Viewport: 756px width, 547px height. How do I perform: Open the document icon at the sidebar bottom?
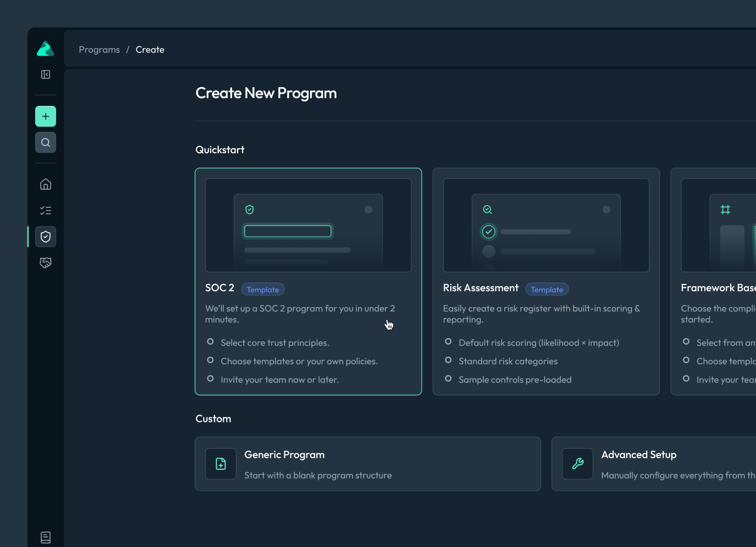click(46, 538)
